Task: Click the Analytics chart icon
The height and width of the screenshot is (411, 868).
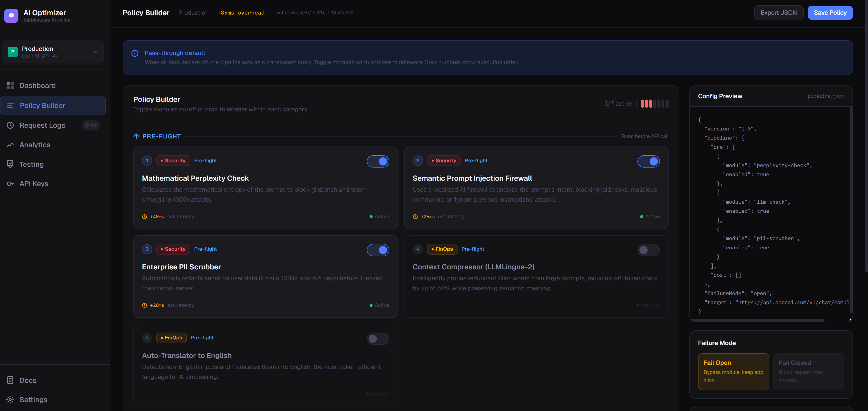Action: click(10, 145)
